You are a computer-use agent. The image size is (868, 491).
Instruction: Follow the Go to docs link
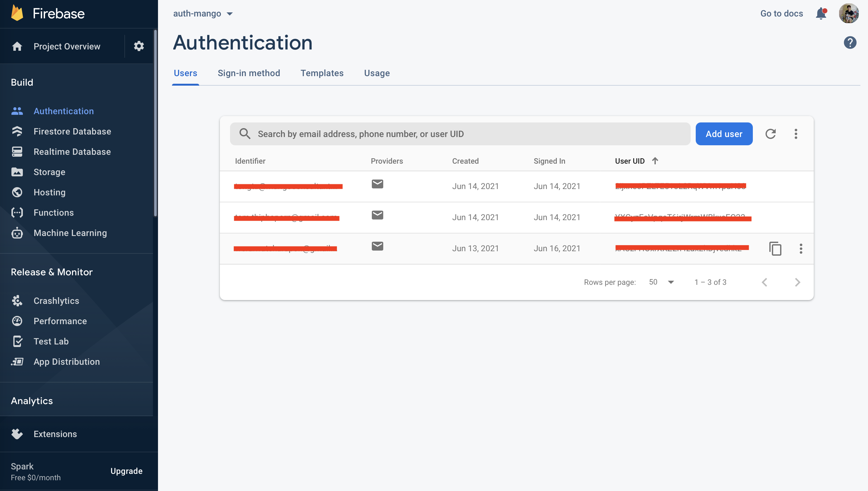(781, 14)
